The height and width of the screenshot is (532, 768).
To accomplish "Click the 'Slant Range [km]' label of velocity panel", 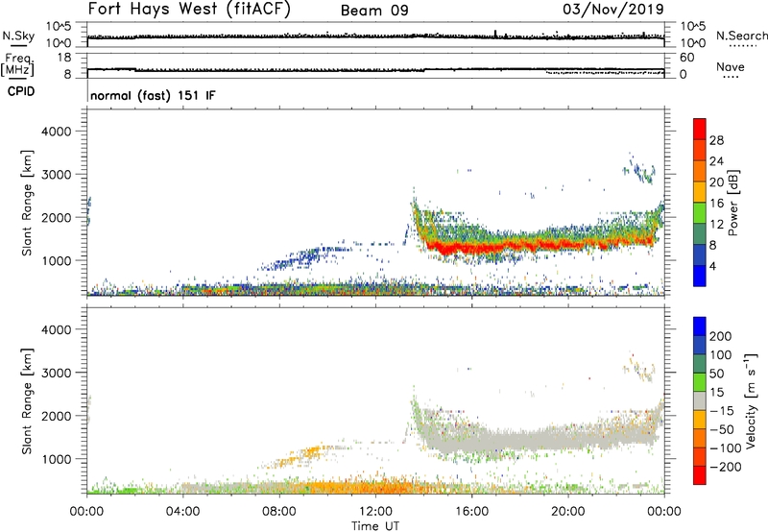I will (x=27, y=400).
